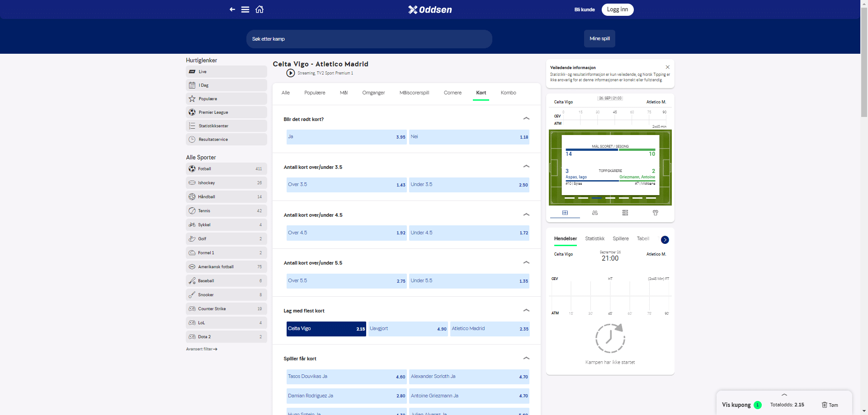Go to home via house icon
Screen dimensions: 868x415
coord(259,9)
